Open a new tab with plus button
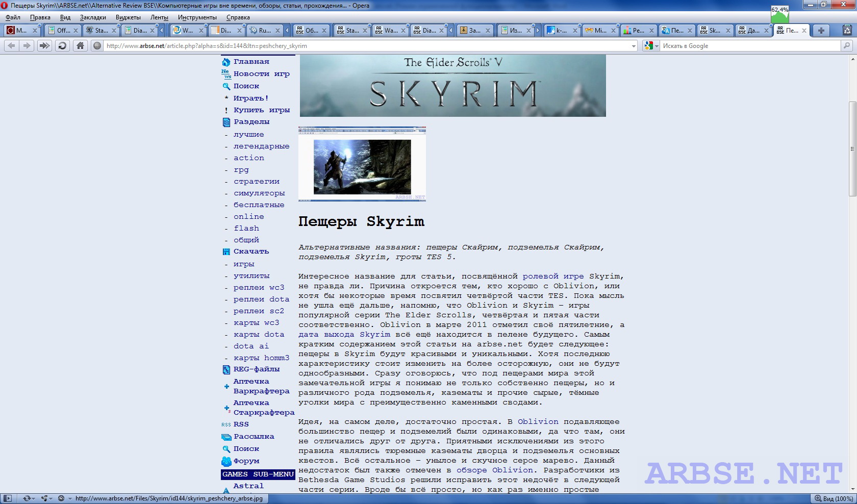 [821, 31]
